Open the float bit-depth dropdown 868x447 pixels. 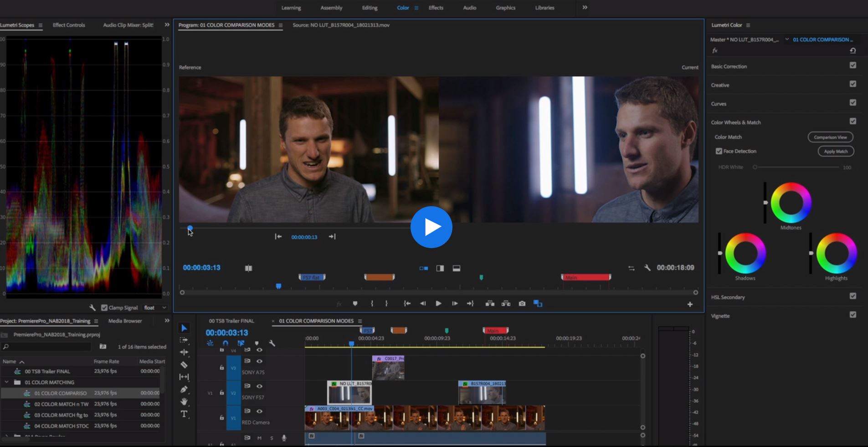155,308
